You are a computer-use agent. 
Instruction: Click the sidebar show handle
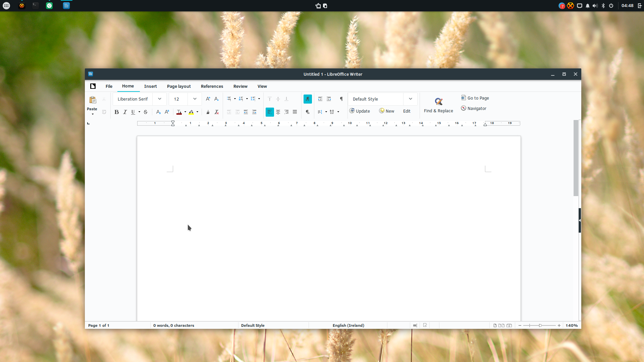(580, 220)
